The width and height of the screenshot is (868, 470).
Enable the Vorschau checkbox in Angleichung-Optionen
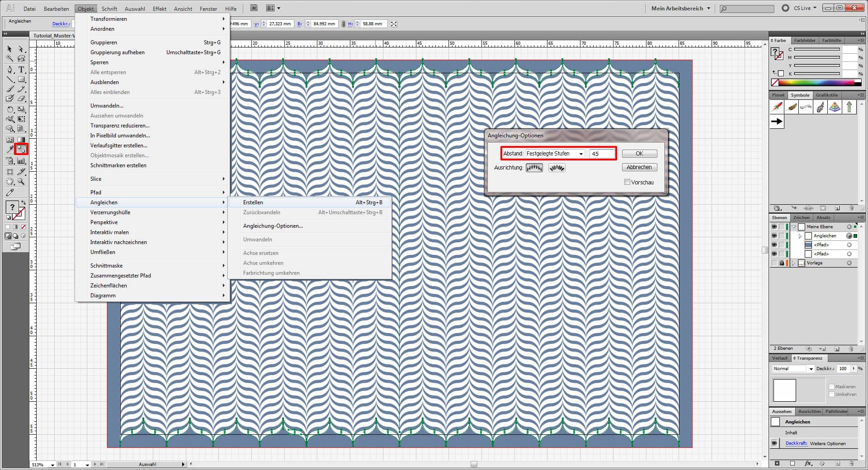(627, 182)
